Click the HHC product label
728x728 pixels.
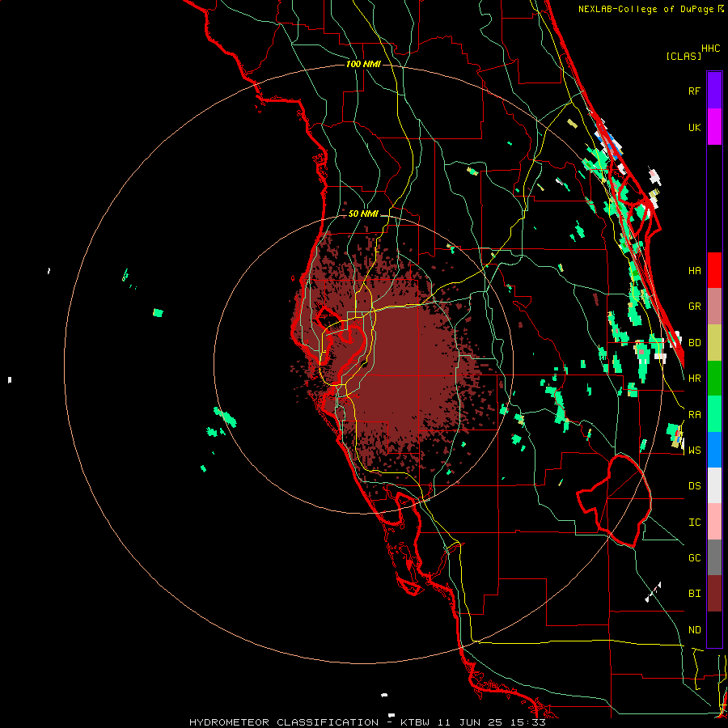click(x=710, y=49)
